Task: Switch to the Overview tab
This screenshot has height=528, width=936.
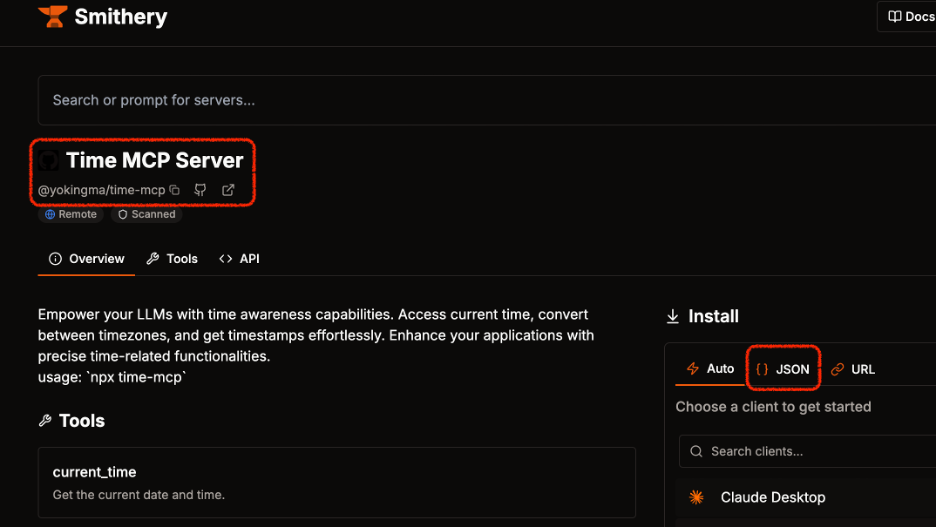Action: point(87,259)
